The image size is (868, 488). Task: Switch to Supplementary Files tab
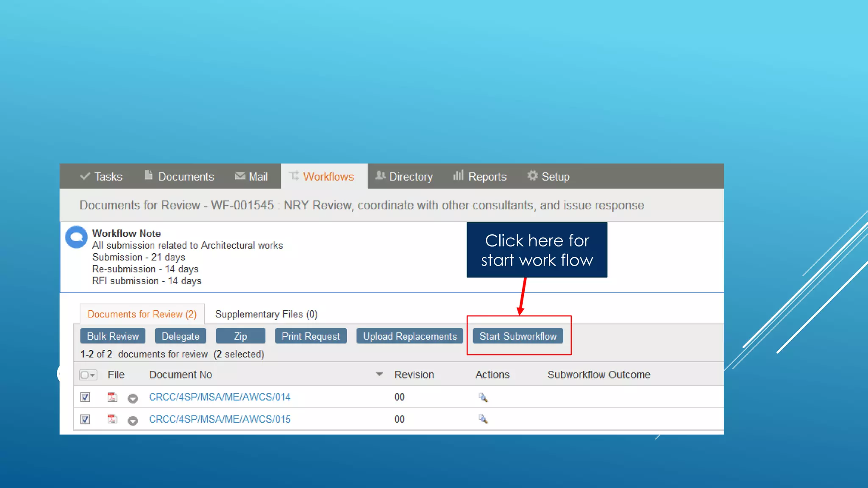click(x=266, y=314)
